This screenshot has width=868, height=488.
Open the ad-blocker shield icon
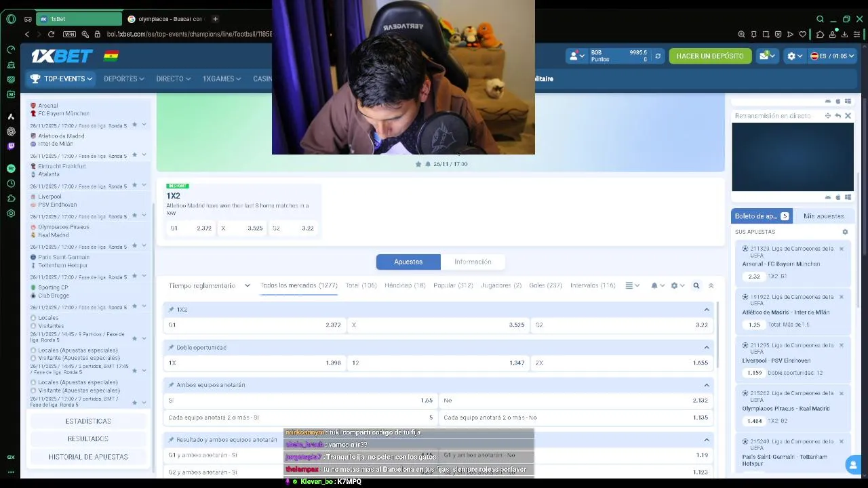pyautogui.click(x=778, y=34)
